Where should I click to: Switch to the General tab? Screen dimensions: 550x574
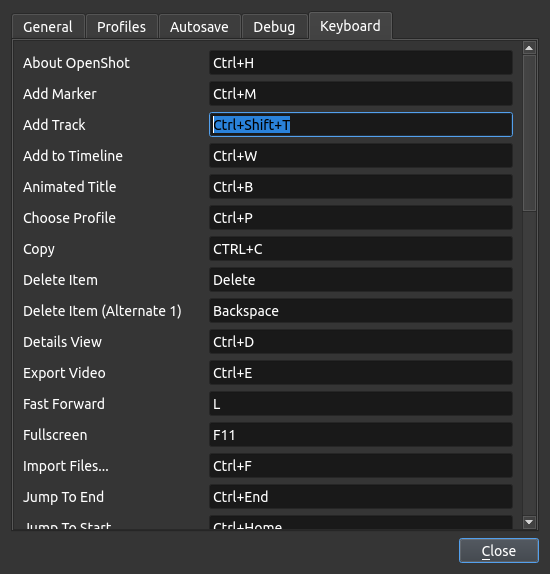[x=48, y=27]
